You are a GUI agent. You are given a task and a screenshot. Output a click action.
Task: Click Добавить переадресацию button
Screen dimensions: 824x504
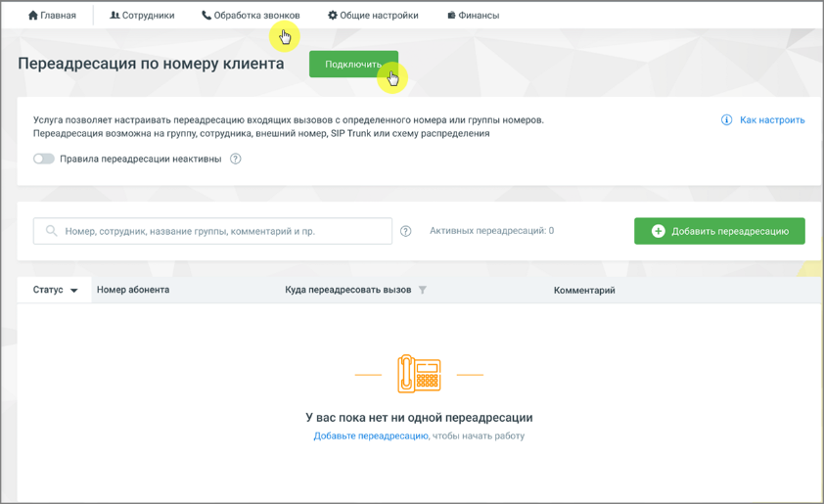[x=719, y=231]
